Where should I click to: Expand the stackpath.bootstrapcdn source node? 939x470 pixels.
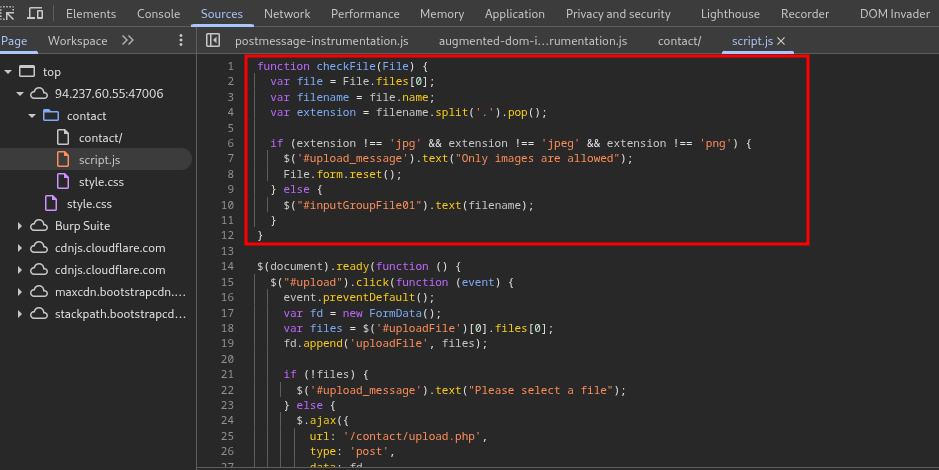(x=20, y=314)
